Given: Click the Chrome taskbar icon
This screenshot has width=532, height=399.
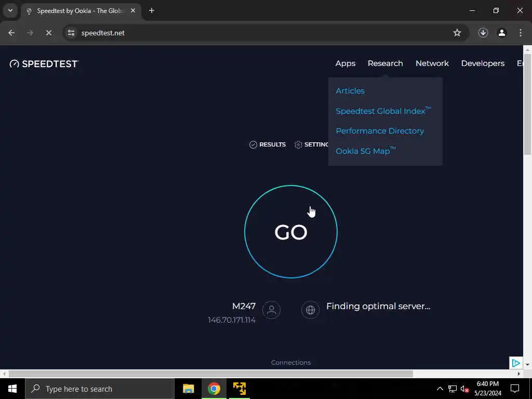Looking at the screenshot, I should pyautogui.click(x=214, y=389).
